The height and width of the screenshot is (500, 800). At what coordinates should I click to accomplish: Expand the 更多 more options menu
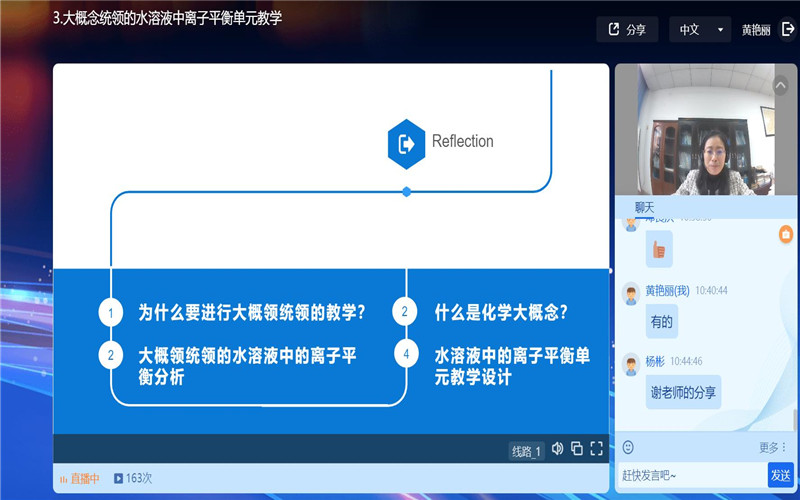click(773, 447)
